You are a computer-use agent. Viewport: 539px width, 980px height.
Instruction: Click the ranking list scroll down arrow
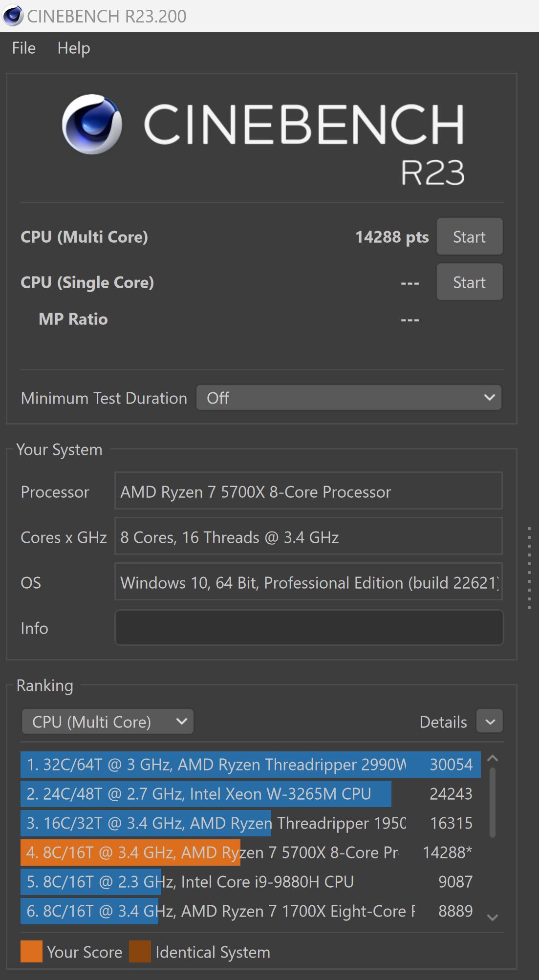[493, 917]
